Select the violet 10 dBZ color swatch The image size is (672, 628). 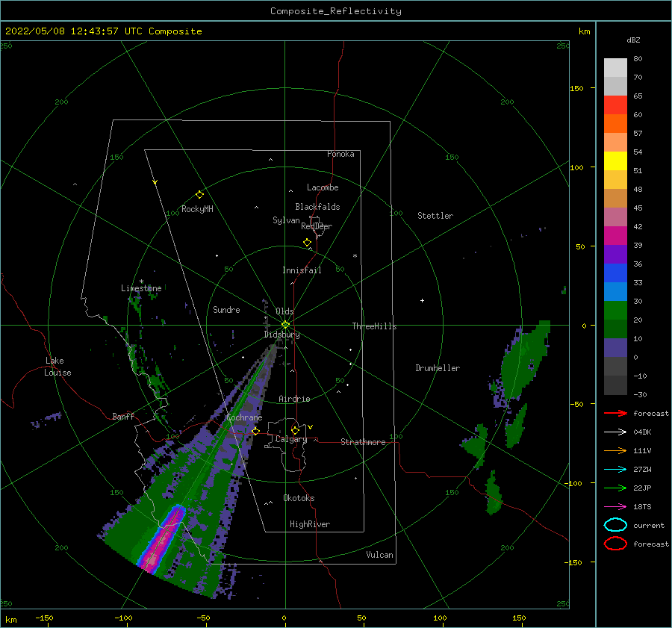(x=615, y=348)
